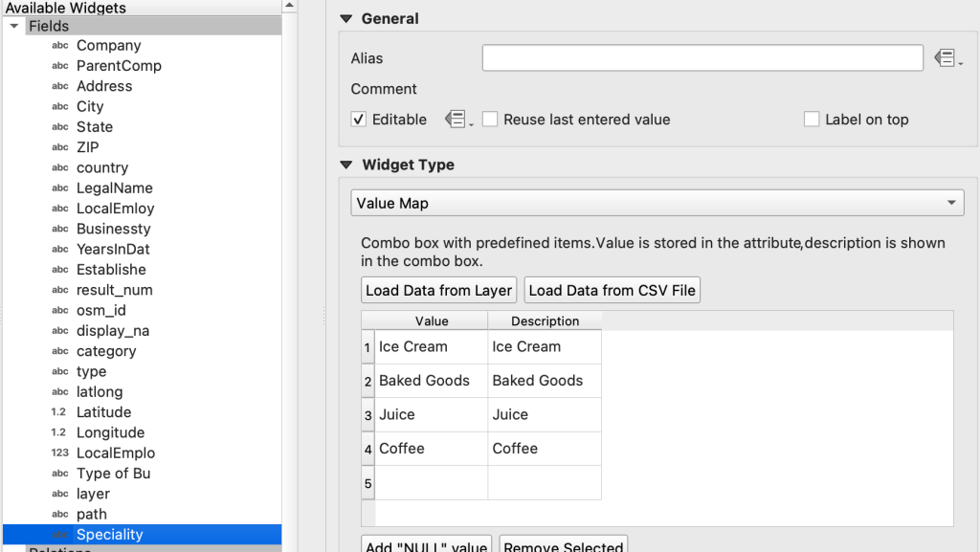Enable Reuse last entered value
980x552 pixels.
click(490, 120)
